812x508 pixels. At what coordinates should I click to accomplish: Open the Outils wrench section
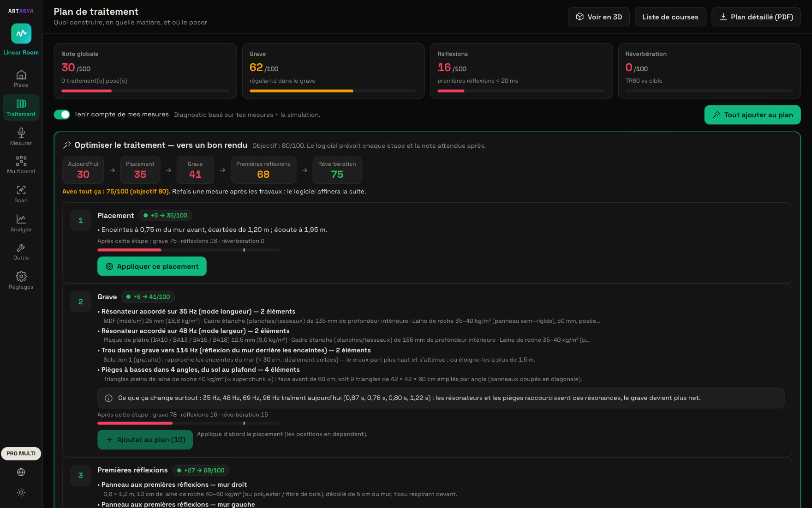tap(21, 252)
